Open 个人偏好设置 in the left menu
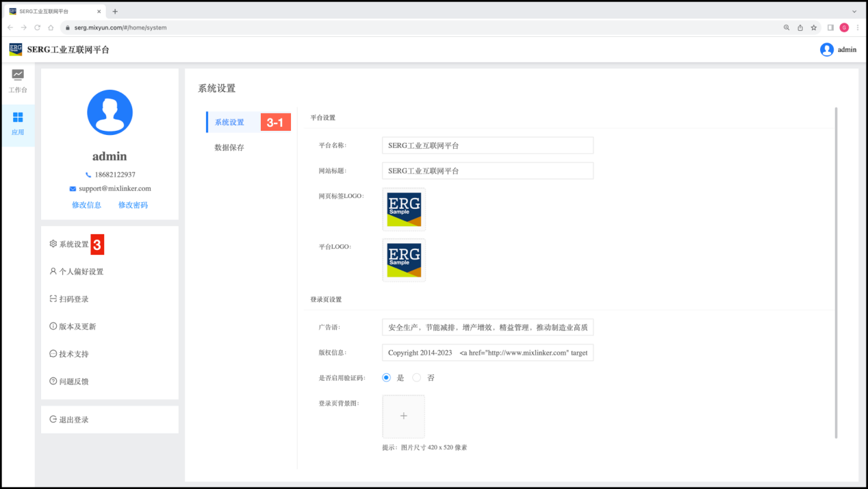868x489 pixels. [x=80, y=272]
